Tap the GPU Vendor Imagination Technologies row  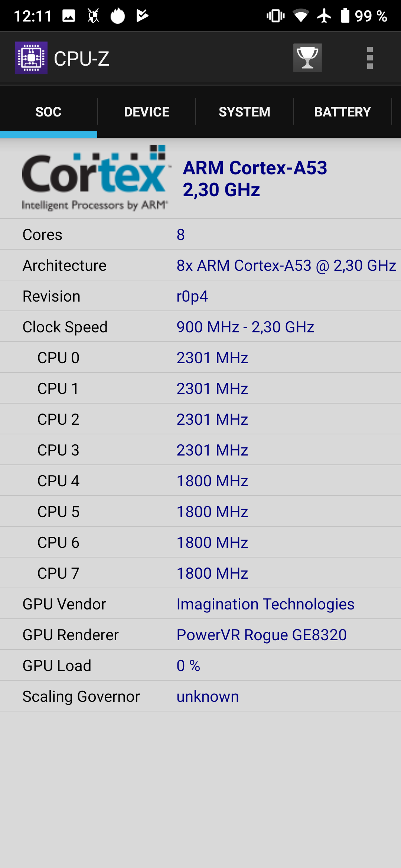click(200, 604)
